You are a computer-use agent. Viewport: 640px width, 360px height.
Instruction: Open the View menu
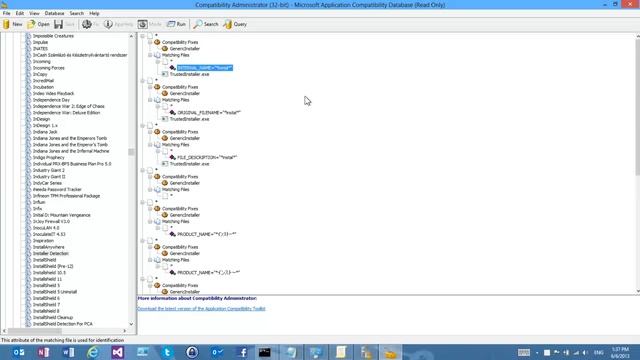click(34, 13)
